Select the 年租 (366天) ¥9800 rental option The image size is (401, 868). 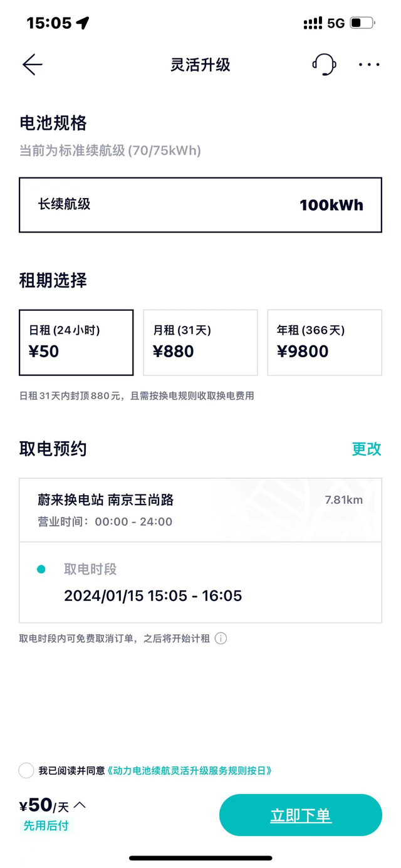[x=325, y=342]
